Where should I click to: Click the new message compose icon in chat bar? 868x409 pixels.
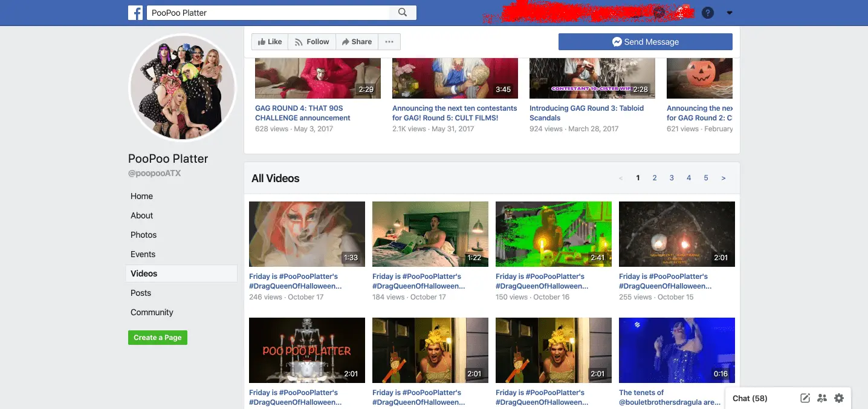click(x=805, y=398)
